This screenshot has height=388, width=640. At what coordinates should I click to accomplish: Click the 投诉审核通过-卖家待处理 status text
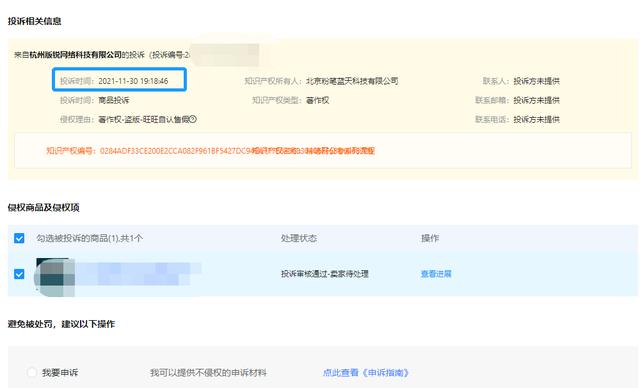coord(324,274)
